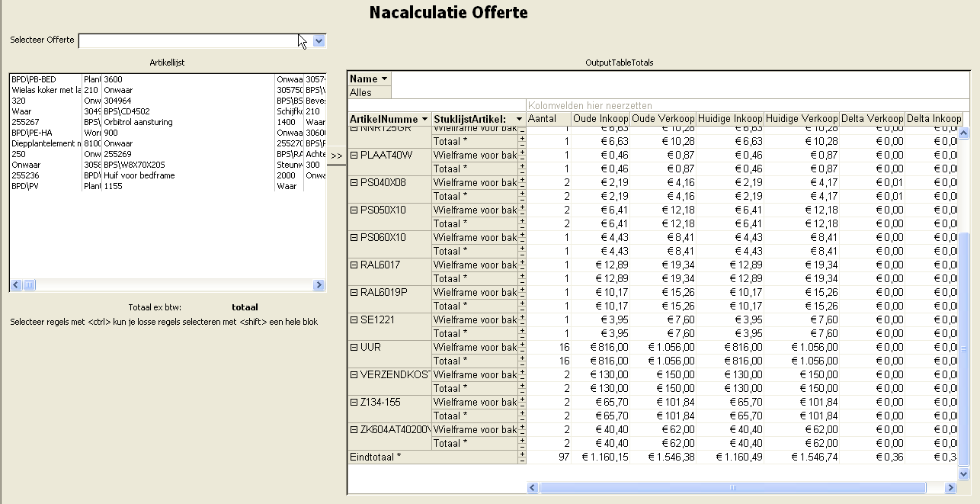Open the ArtikelNummer field filter arrow
This screenshot has width=980, height=504.
point(424,119)
